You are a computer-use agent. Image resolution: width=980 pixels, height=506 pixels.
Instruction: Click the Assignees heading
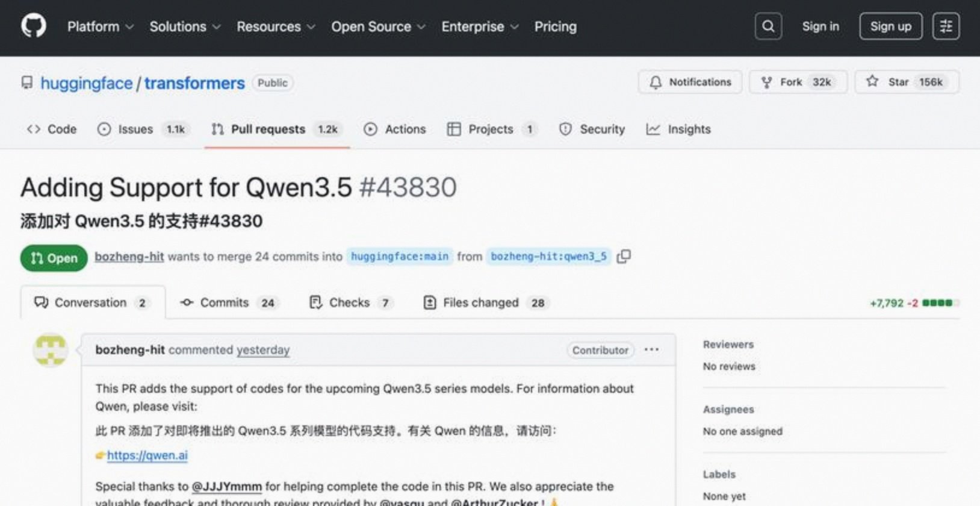728,410
